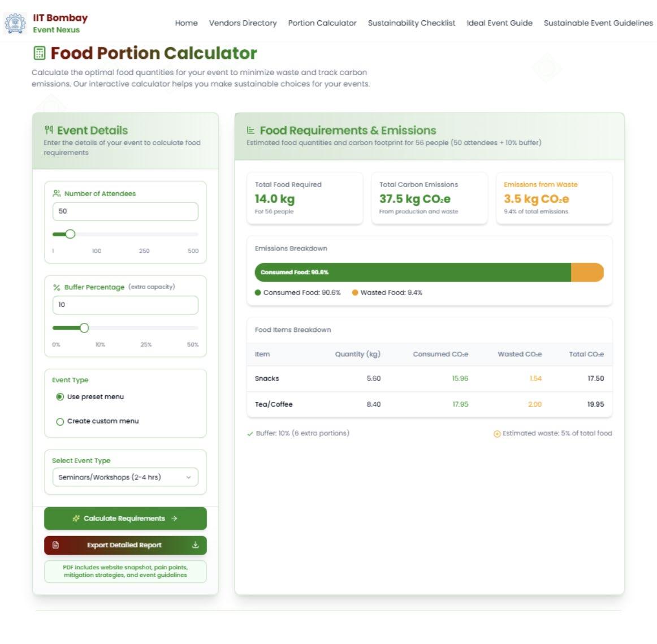Click the document icon on the Export button
The height and width of the screenshot is (644, 657).
pos(55,545)
